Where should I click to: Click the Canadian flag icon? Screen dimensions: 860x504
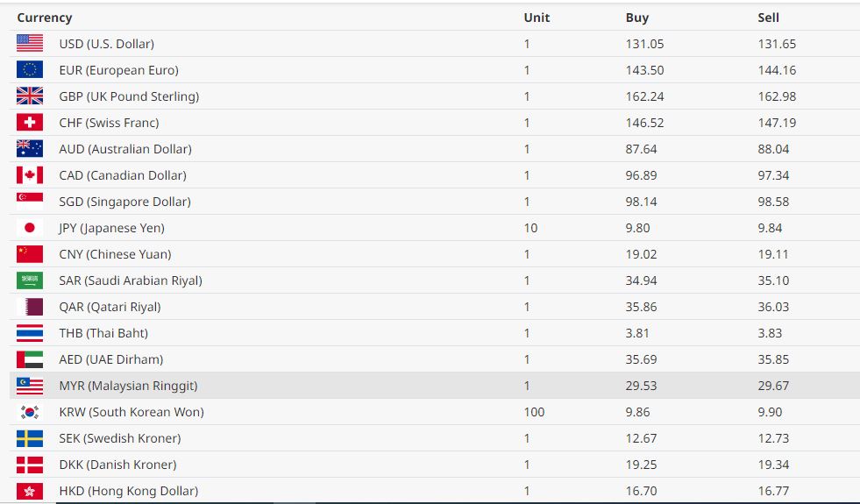tap(29, 175)
